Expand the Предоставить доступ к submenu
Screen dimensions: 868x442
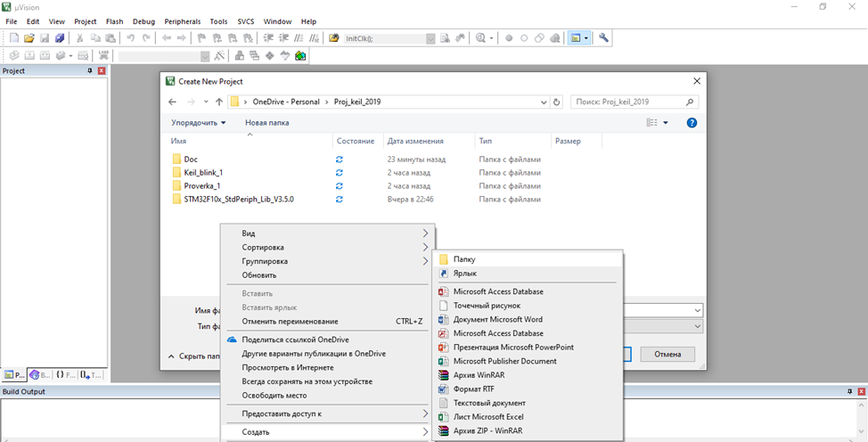[x=327, y=413]
